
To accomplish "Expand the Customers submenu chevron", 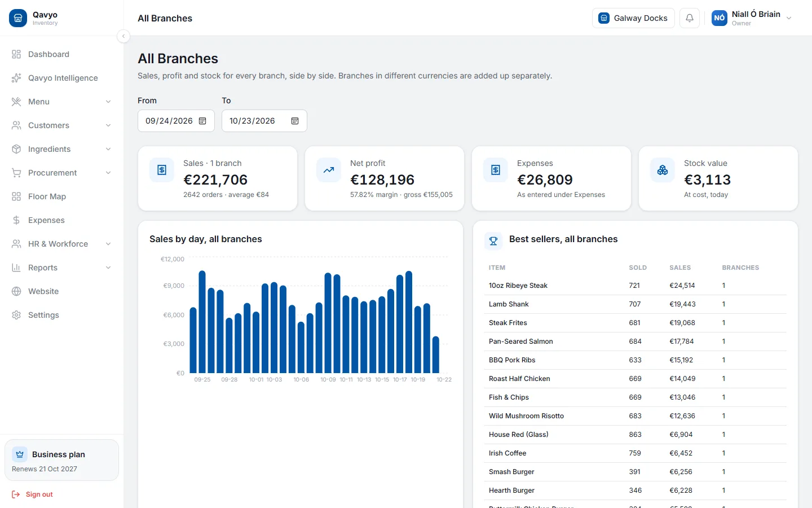I will tap(108, 125).
